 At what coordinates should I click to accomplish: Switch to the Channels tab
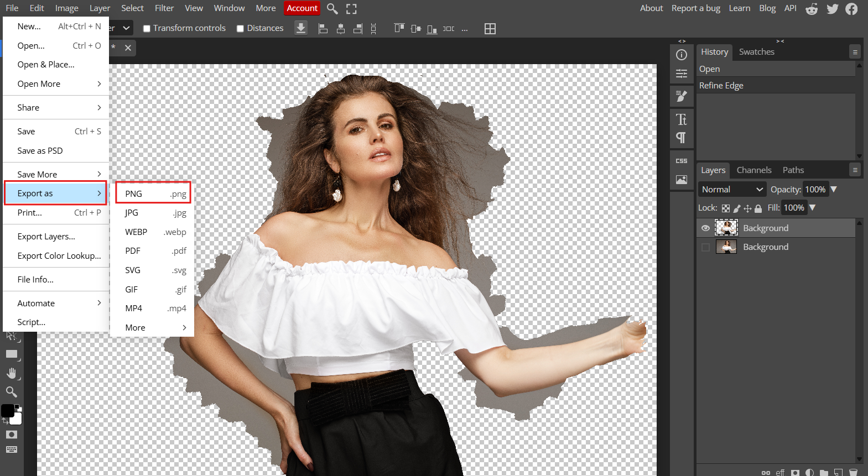pos(753,170)
